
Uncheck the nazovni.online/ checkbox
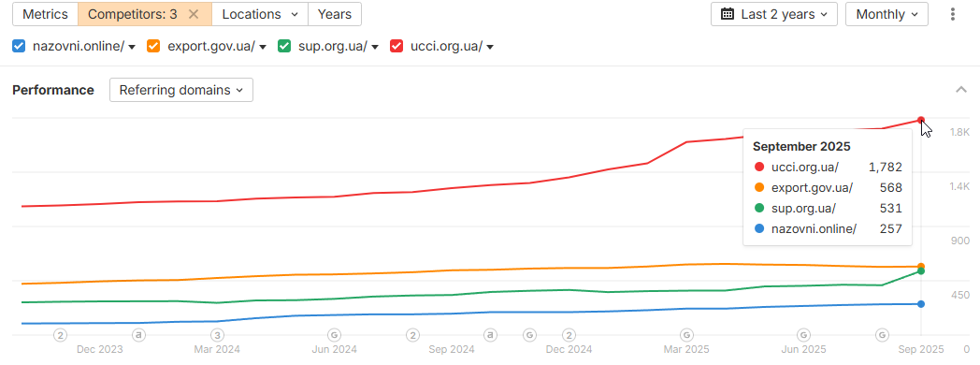pos(19,46)
